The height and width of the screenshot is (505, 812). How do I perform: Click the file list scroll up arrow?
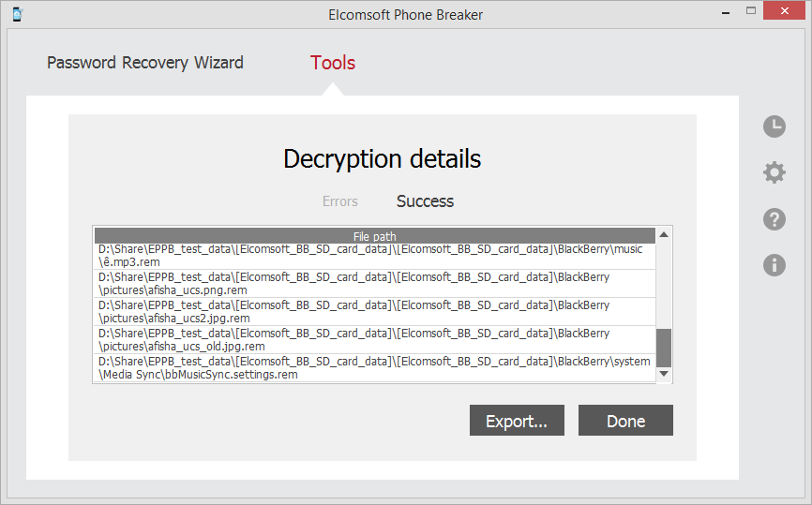click(664, 234)
